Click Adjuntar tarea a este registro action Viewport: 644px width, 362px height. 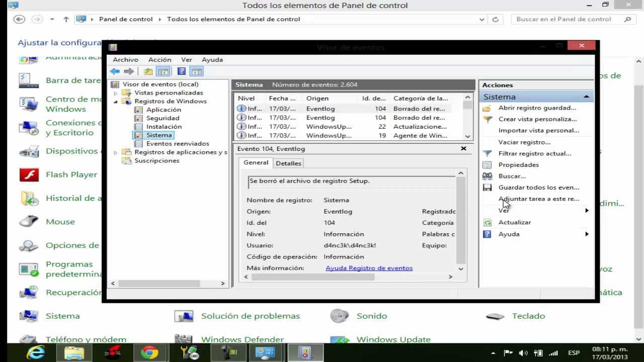point(539,199)
